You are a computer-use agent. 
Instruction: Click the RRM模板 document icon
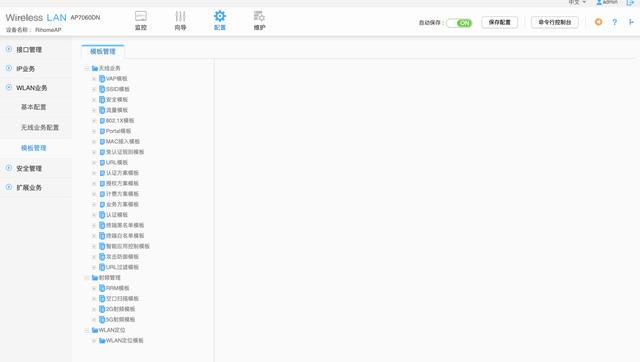coord(102,288)
